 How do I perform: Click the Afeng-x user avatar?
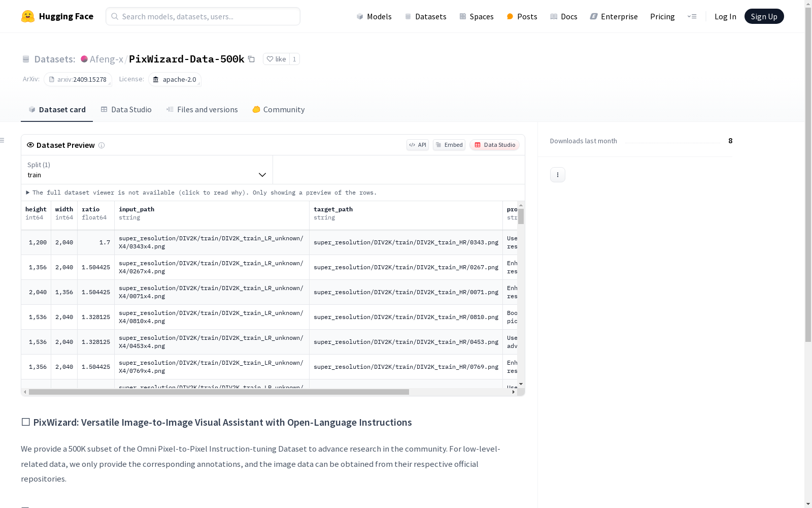point(84,59)
